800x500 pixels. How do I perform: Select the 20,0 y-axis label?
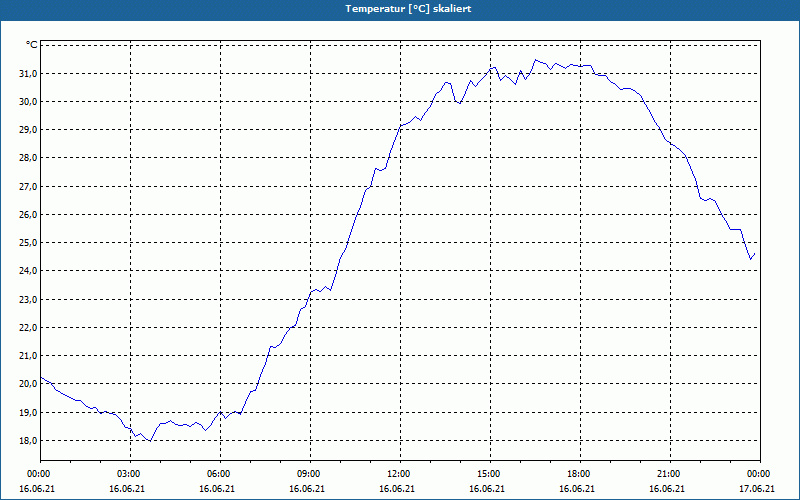pos(28,384)
